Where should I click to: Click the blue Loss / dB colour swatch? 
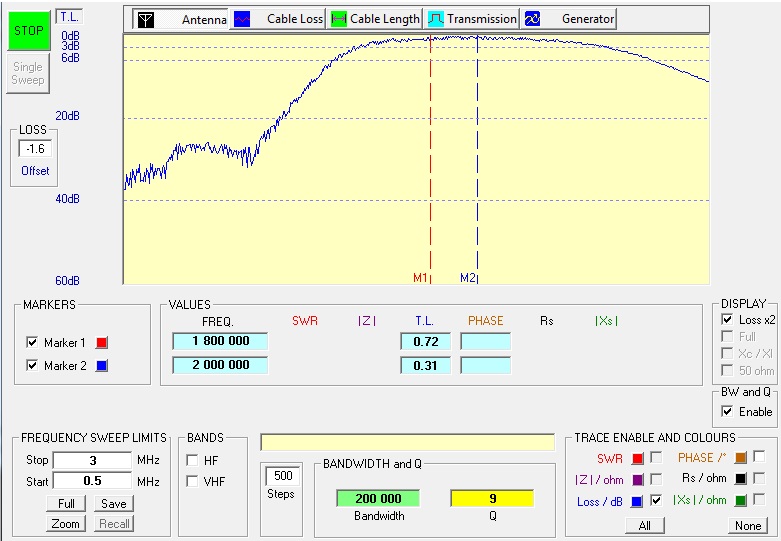pyautogui.click(x=637, y=501)
